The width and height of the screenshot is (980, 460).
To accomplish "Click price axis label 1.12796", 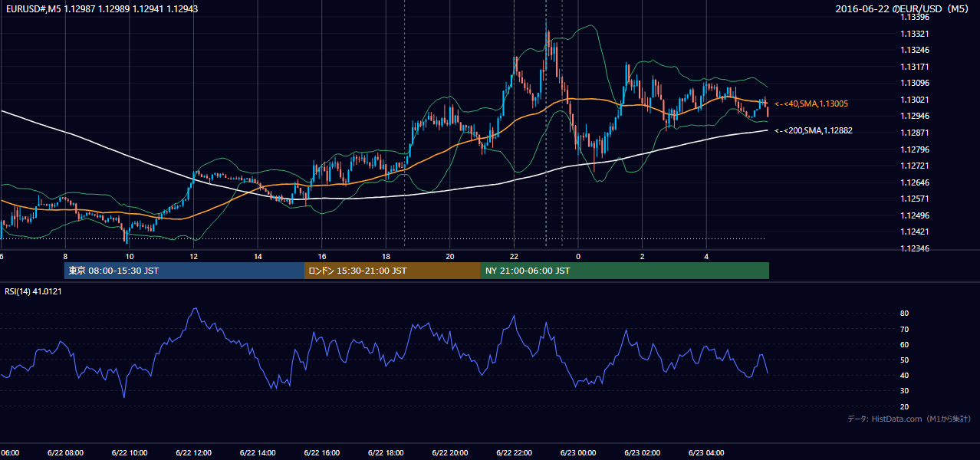I will [915, 149].
